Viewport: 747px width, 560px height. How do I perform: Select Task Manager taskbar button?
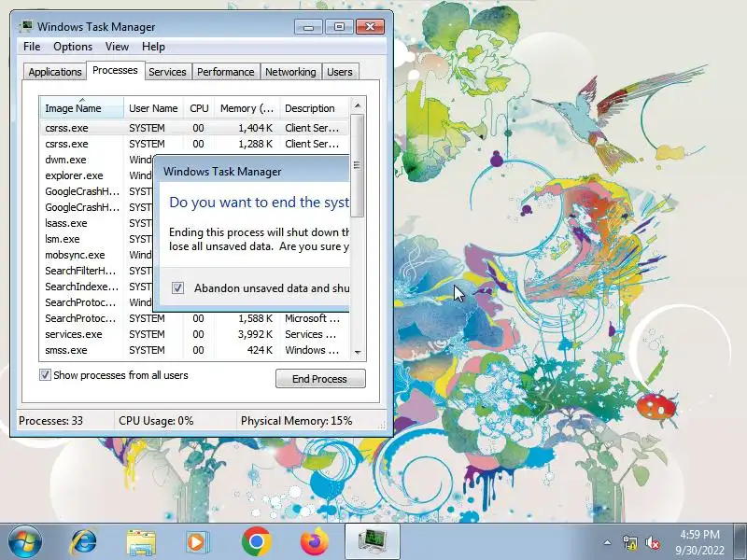click(x=372, y=542)
